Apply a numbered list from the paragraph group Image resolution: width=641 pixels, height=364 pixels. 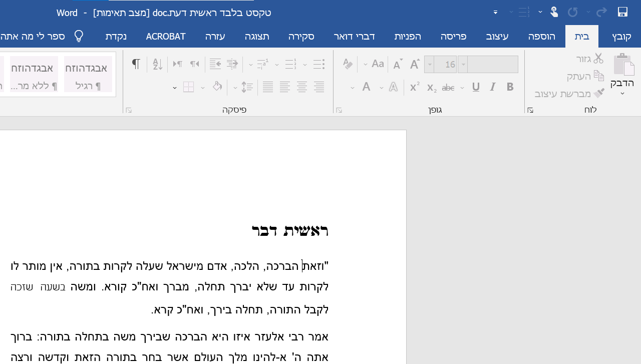pyautogui.click(x=291, y=64)
